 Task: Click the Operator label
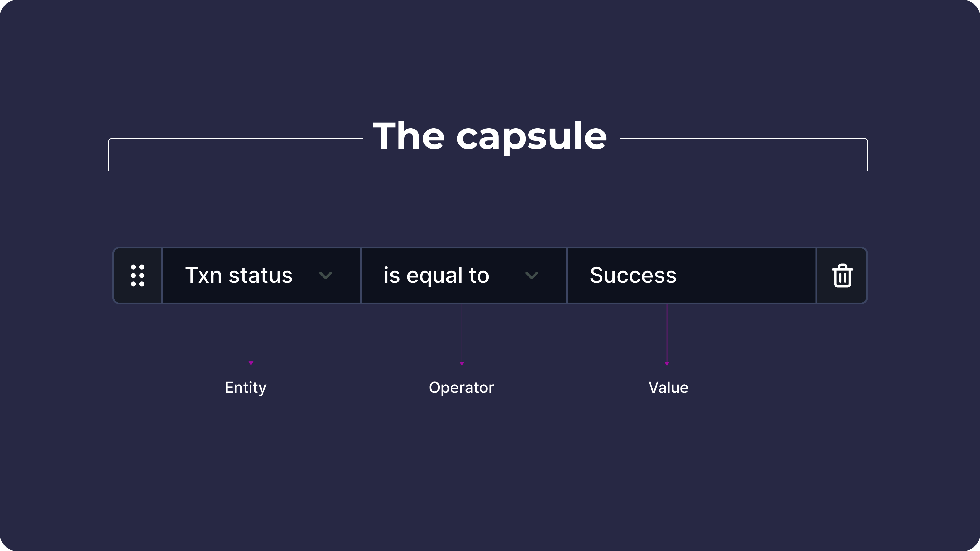[461, 387]
